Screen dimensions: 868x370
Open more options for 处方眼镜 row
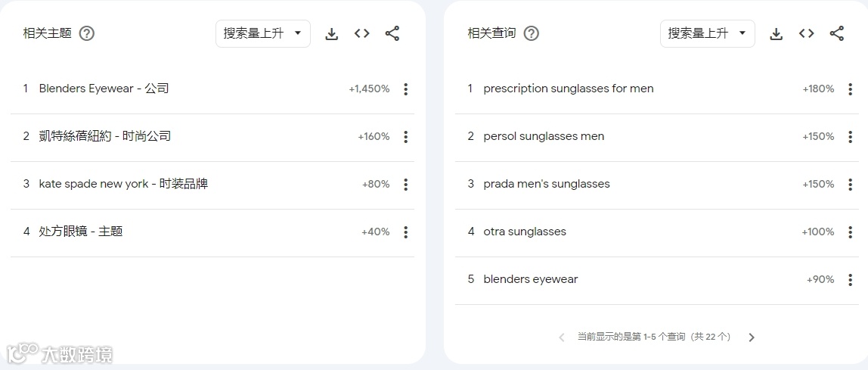(x=406, y=232)
